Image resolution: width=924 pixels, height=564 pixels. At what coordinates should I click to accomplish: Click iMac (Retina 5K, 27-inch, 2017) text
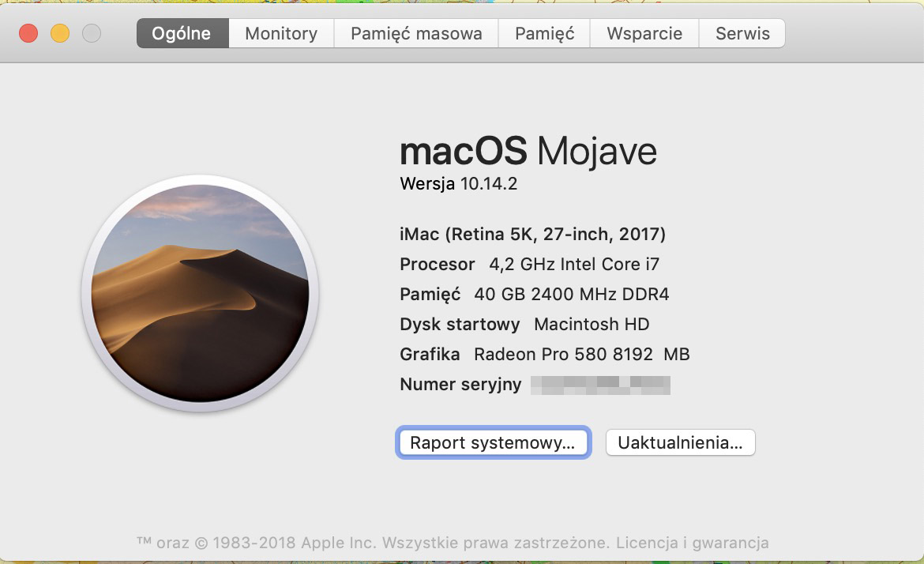[533, 234]
